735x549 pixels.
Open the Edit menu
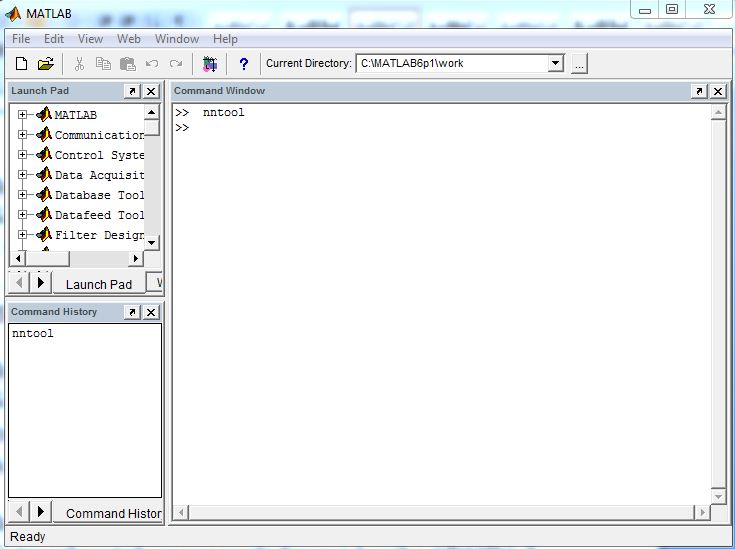click(x=54, y=39)
